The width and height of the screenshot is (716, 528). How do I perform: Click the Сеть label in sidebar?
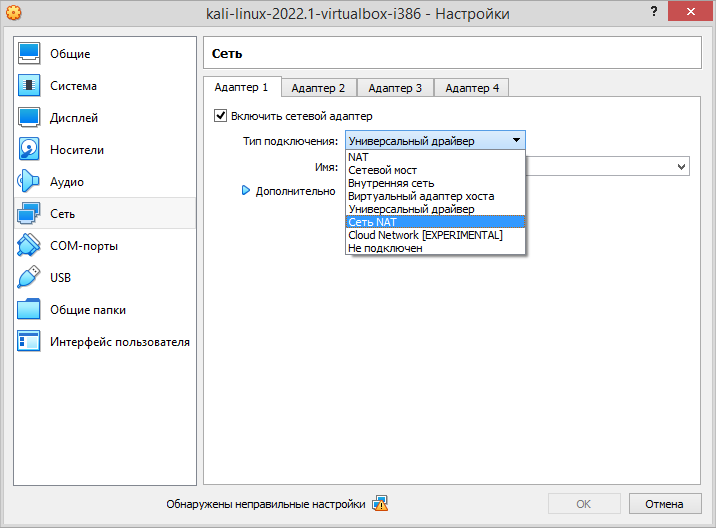63,214
